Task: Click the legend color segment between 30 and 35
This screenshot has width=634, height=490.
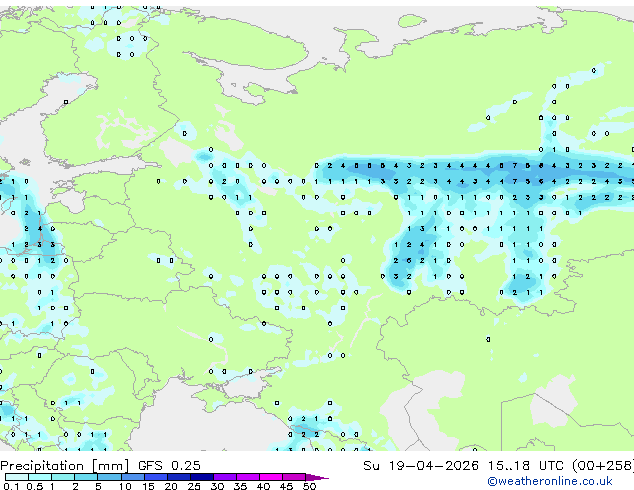Action: [x=225, y=477]
